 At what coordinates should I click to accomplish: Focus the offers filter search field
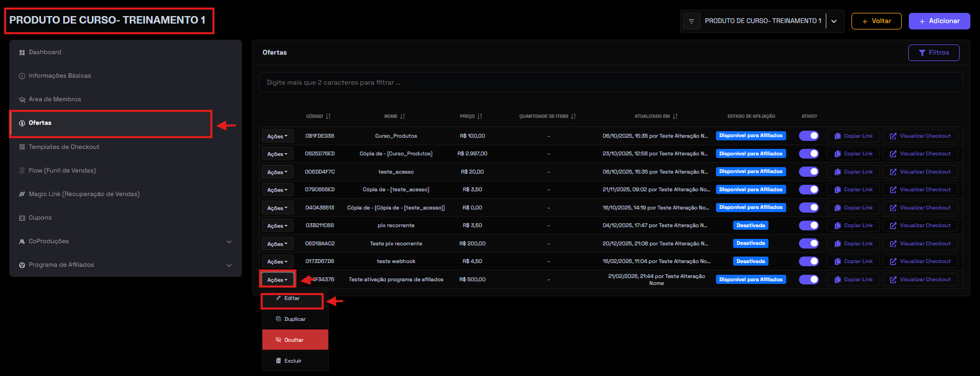coord(610,82)
